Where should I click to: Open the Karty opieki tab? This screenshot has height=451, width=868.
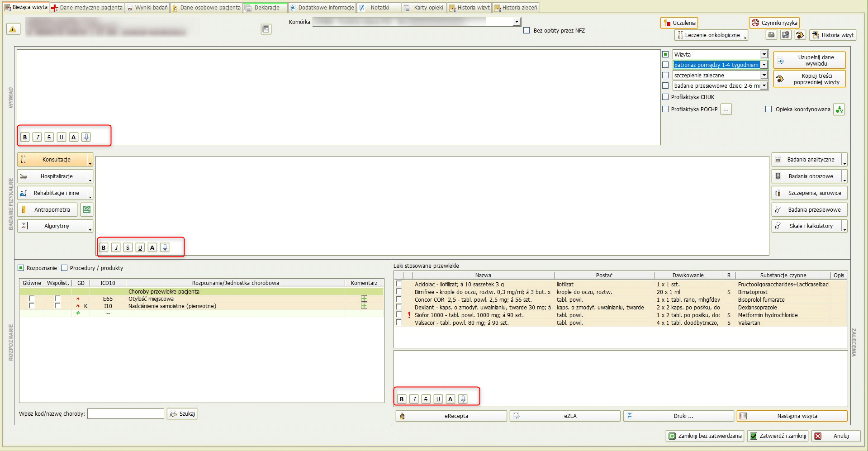(424, 8)
